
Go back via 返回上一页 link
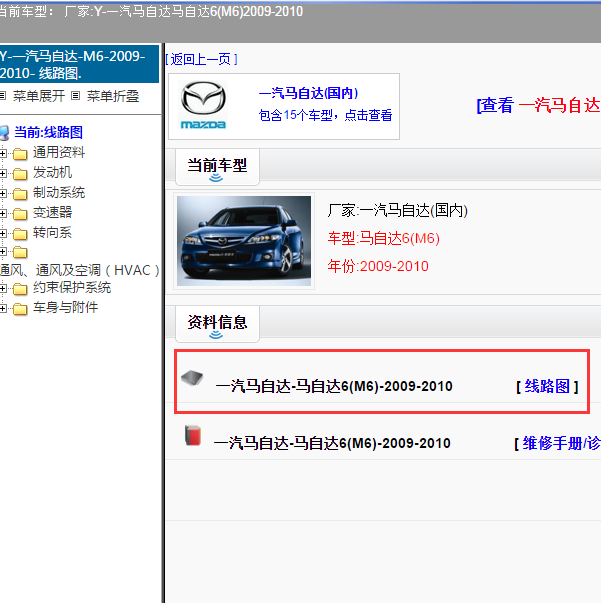(x=201, y=59)
